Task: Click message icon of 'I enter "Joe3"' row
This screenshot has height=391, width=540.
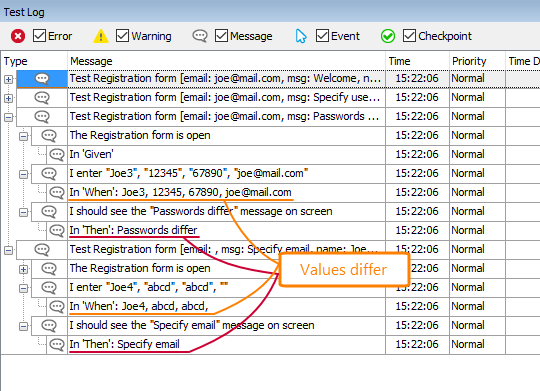Action: [x=49, y=174]
